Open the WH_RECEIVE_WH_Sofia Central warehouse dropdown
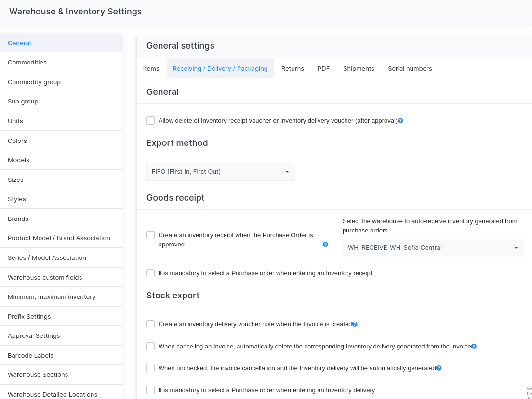 tap(433, 248)
